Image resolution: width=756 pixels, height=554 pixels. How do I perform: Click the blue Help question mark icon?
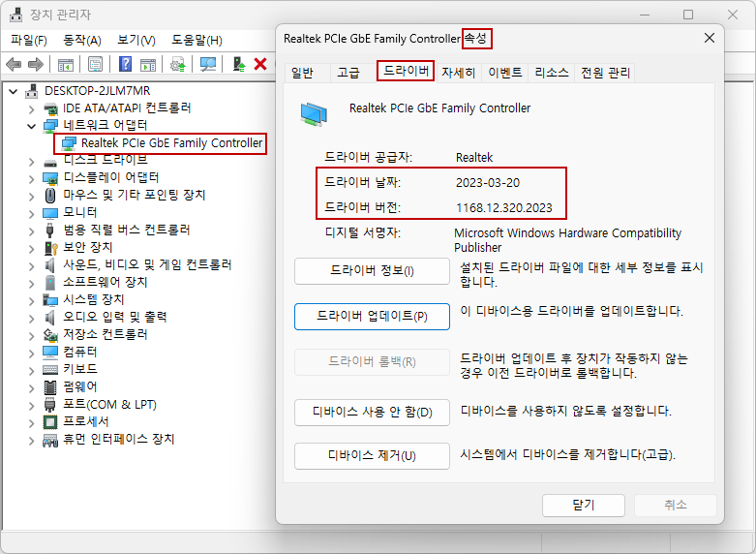pos(125,64)
